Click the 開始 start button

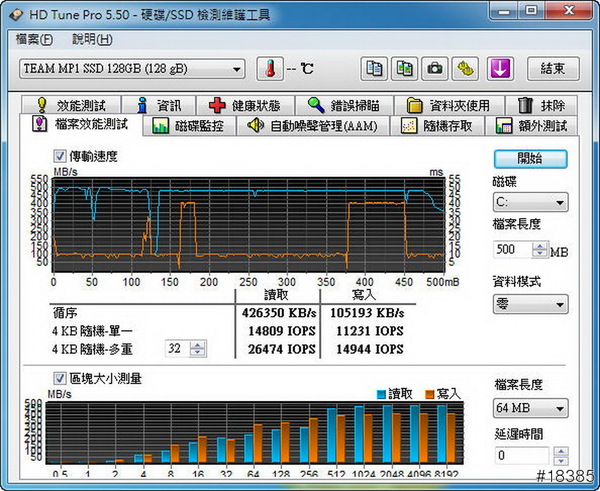coord(530,159)
